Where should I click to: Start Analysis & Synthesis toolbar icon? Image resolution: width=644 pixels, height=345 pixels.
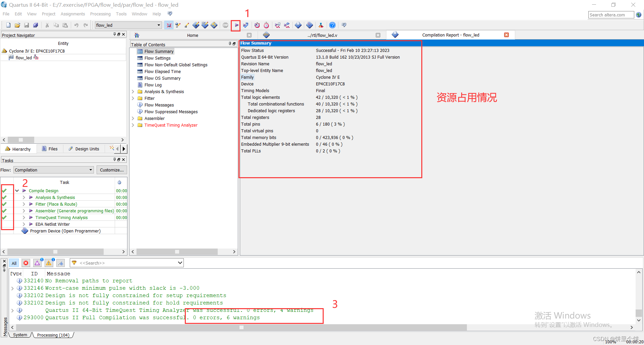click(246, 25)
